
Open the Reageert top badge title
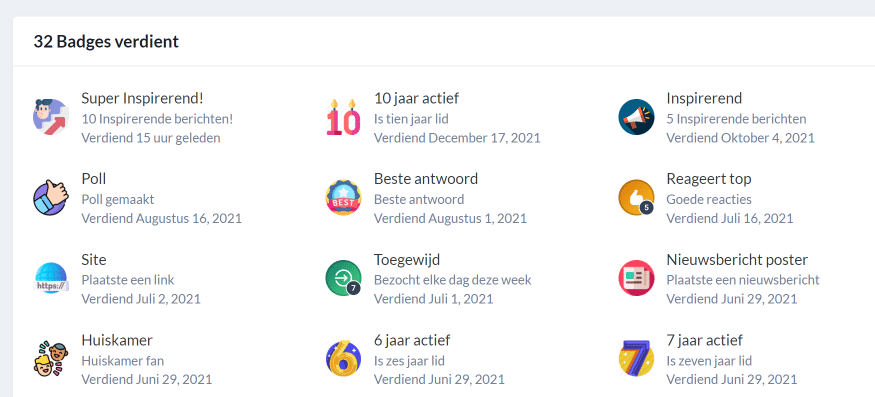(709, 179)
